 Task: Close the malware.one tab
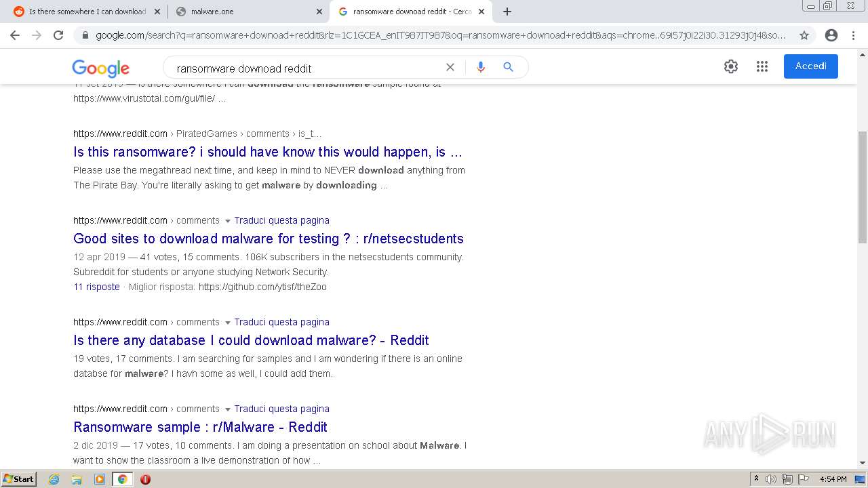tap(319, 12)
